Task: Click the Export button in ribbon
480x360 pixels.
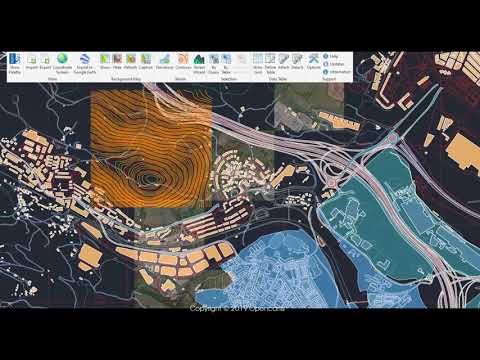Action: pos(45,62)
